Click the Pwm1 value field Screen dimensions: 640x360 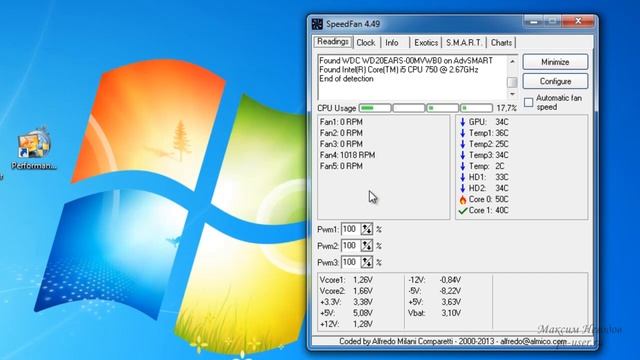pos(351,229)
